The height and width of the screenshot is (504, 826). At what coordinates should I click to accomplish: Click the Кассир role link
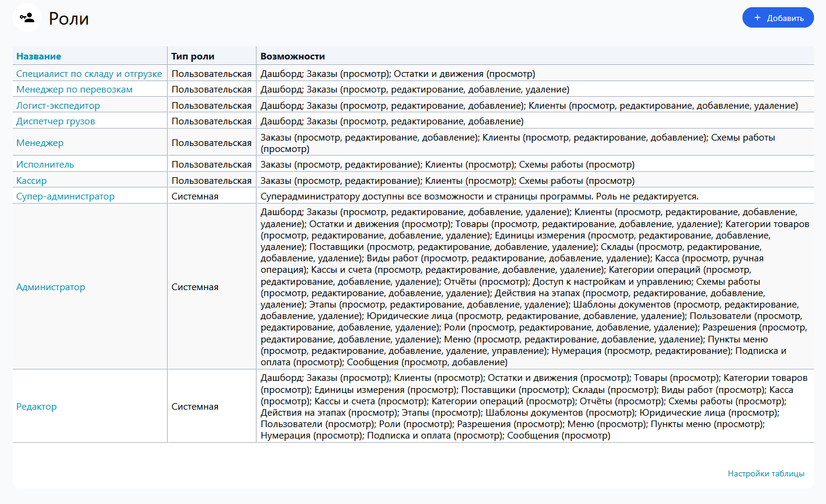tap(31, 181)
